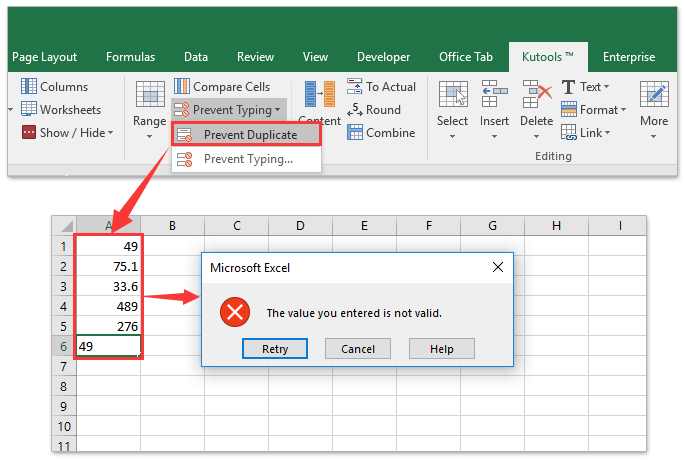Click the Delete tool icon
The image size is (685, 460).
click(537, 94)
